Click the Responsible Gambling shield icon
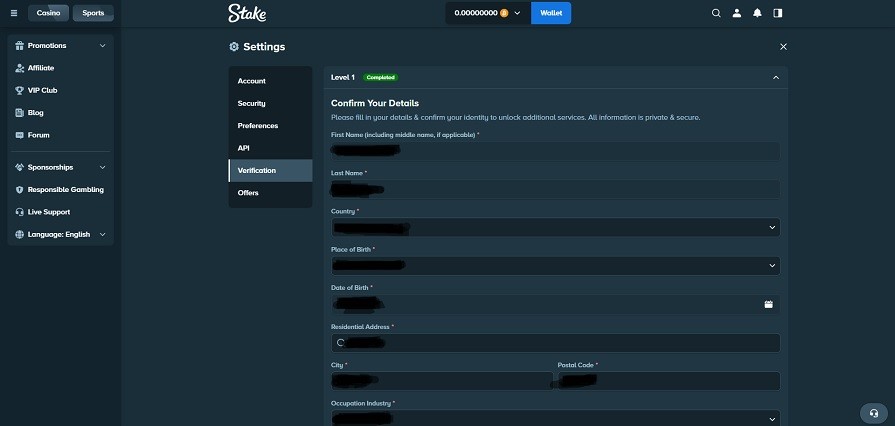The height and width of the screenshot is (426, 895). [x=19, y=190]
